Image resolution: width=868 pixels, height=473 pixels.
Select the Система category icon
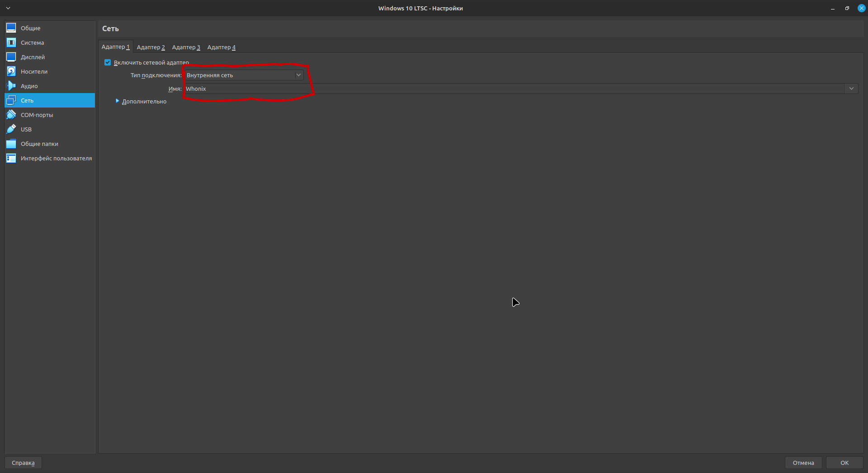click(11, 42)
